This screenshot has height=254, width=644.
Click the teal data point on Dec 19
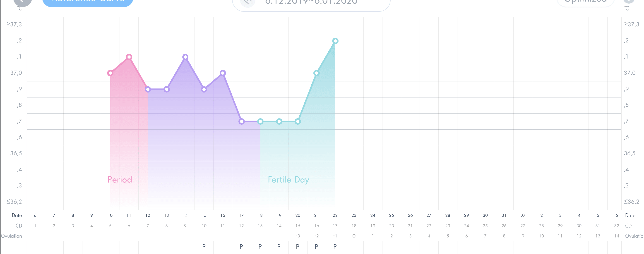[x=279, y=122]
